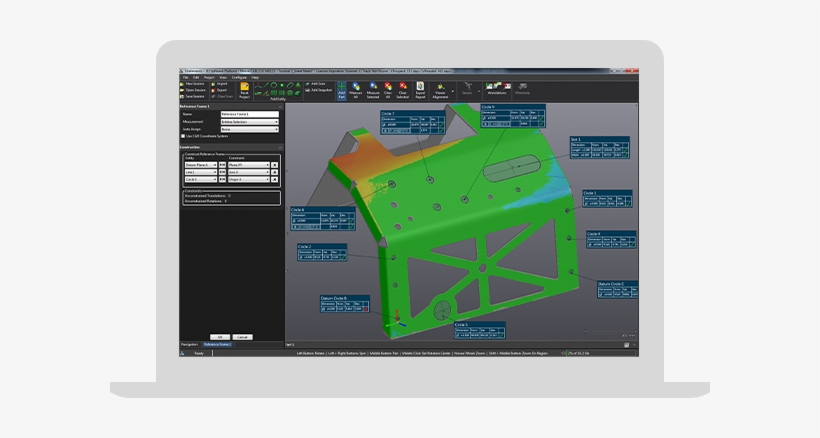Screen dimensions: 820x438
Task: Click flip button beside Datum Plane A
Action: [x=222, y=165]
